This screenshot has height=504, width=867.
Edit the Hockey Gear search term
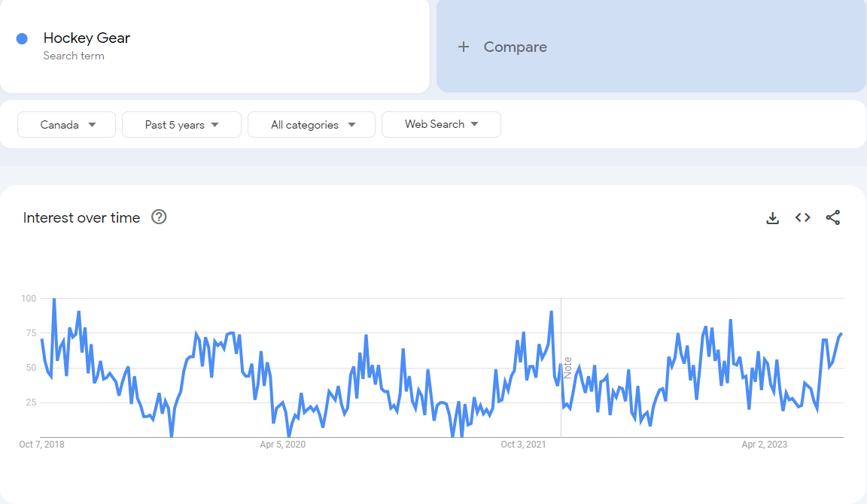coord(87,38)
